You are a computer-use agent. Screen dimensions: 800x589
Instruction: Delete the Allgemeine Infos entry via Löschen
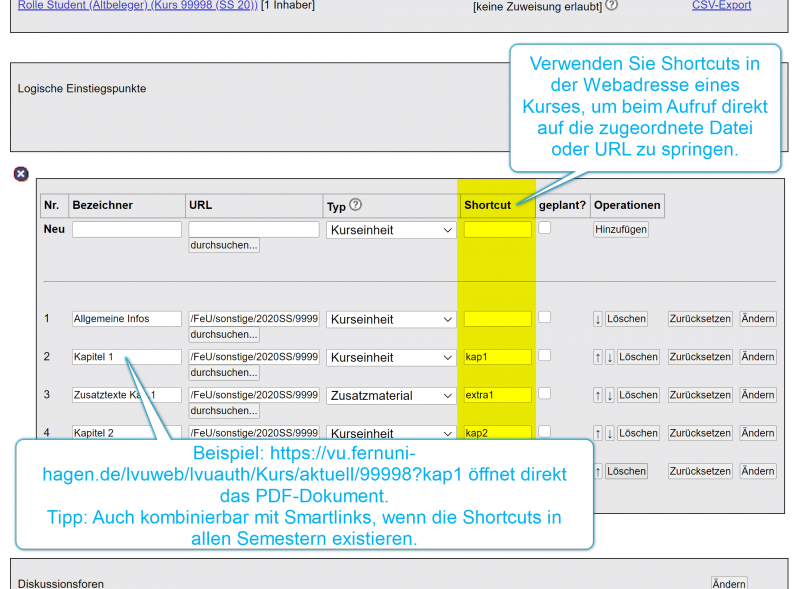tap(626, 319)
